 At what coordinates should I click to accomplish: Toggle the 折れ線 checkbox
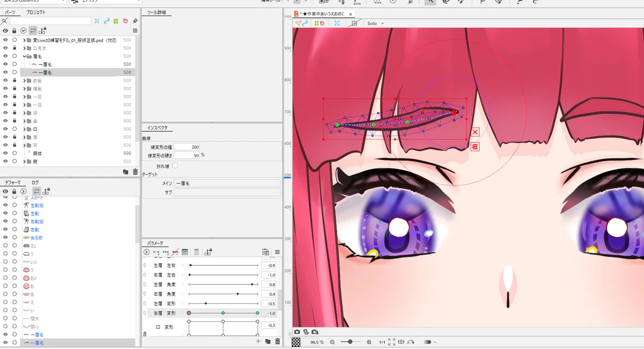175,166
